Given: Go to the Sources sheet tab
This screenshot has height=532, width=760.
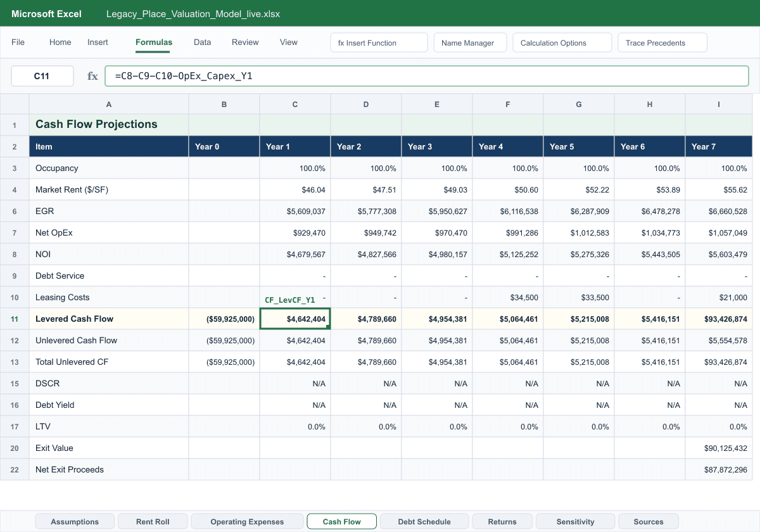Looking at the screenshot, I should tap(649, 521).
